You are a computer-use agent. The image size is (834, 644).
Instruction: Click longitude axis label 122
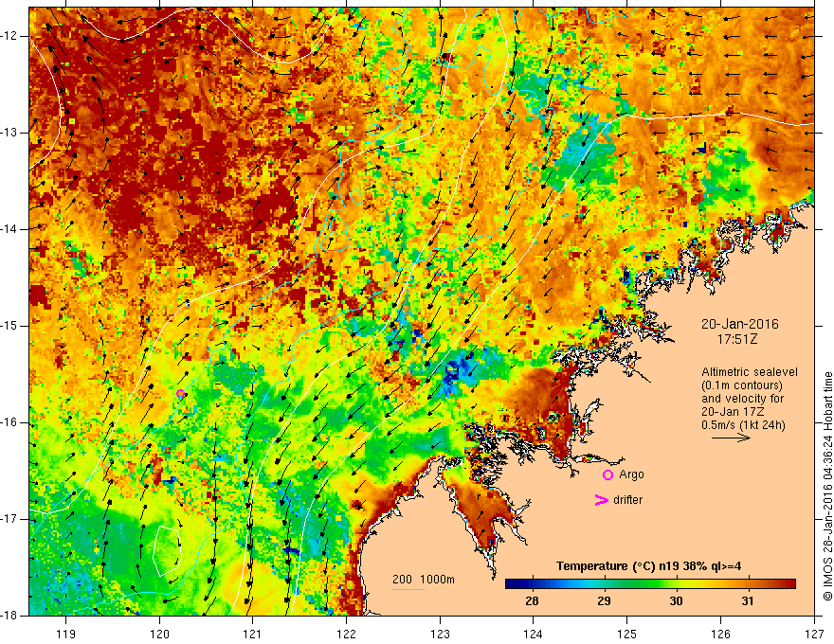[346, 634]
